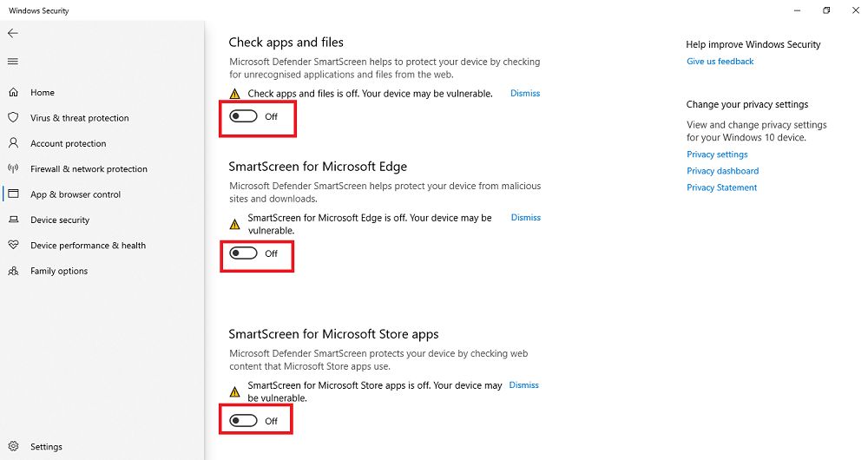The width and height of the screenshot is (868, 460).
Task: Click the Settings gear icon
Action: pos(13,447)
